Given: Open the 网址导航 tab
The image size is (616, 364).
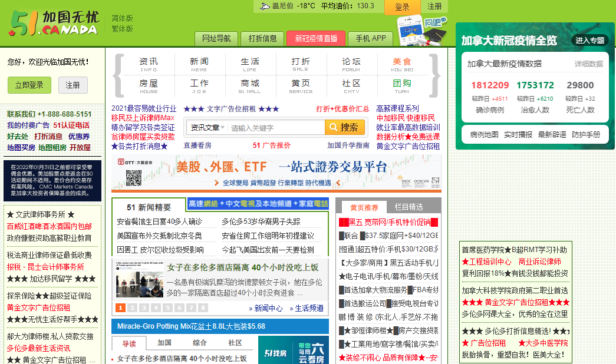Looking at the screenshot, I should pos(216,38).
